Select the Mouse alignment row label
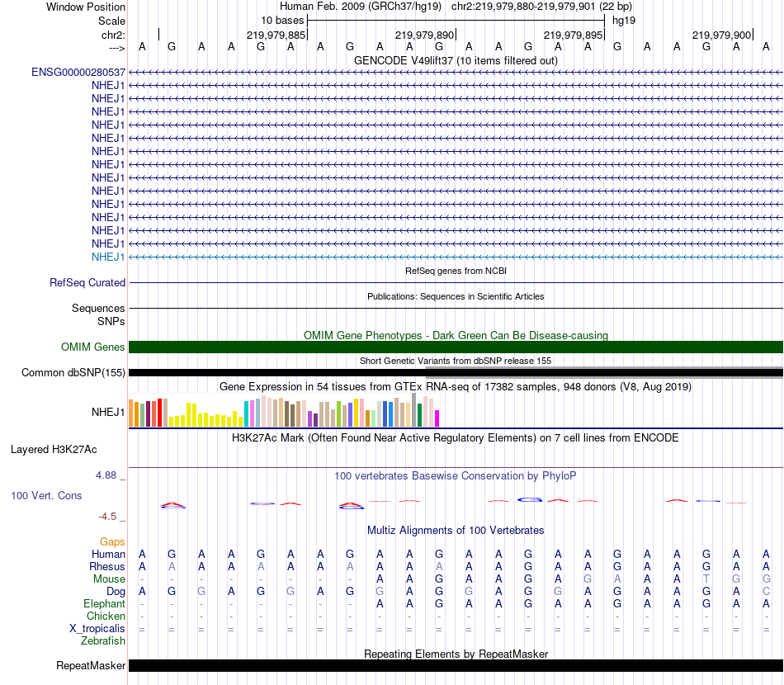The height and width of the screenshot is (685, 784). [109, 579]
